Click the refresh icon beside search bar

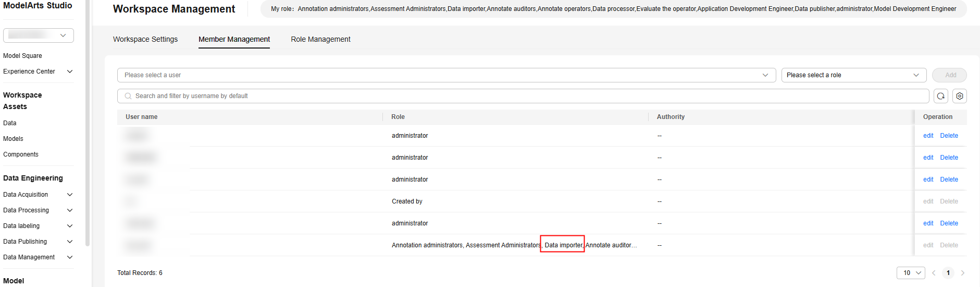tap(940, 96)
